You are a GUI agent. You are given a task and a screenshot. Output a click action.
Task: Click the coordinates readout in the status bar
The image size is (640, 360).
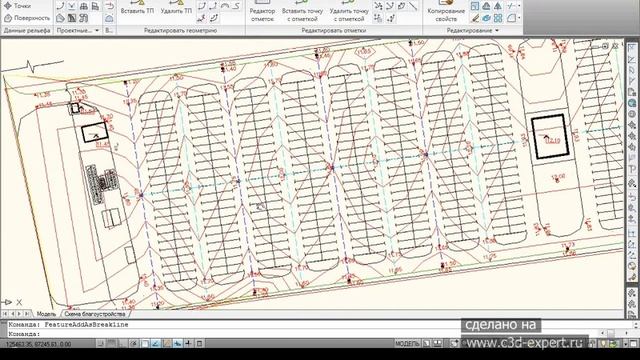tap(39, 344)
